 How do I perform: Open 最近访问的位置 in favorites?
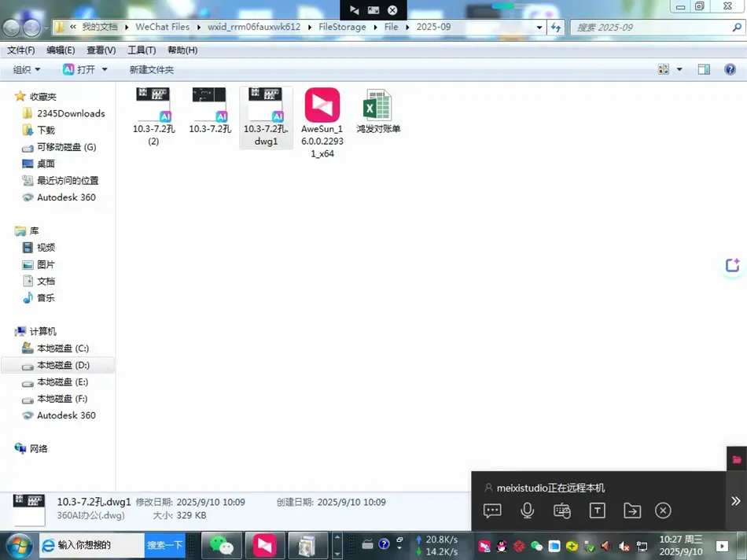(60, 180)
